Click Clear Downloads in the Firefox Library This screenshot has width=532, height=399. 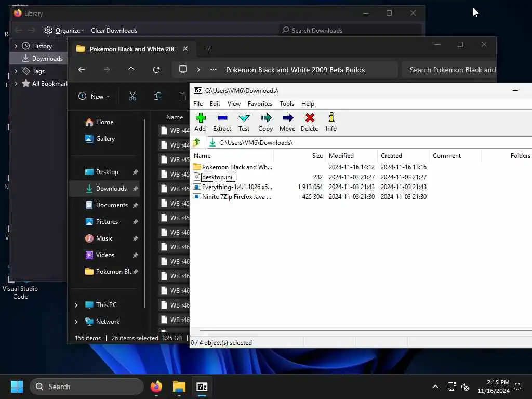tap(114, 31)
